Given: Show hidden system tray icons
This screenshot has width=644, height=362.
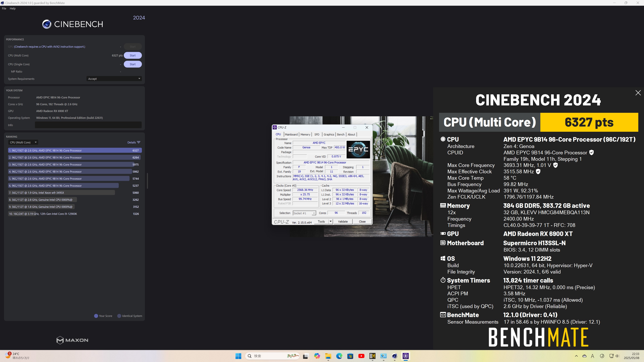Looking at the screenshot, I should [x=576, y=356].
